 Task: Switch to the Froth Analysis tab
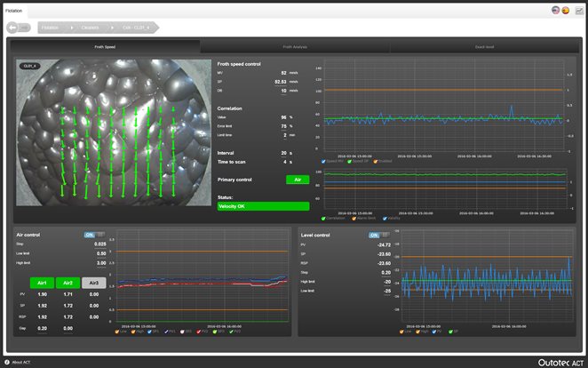(x=295, y=47)
